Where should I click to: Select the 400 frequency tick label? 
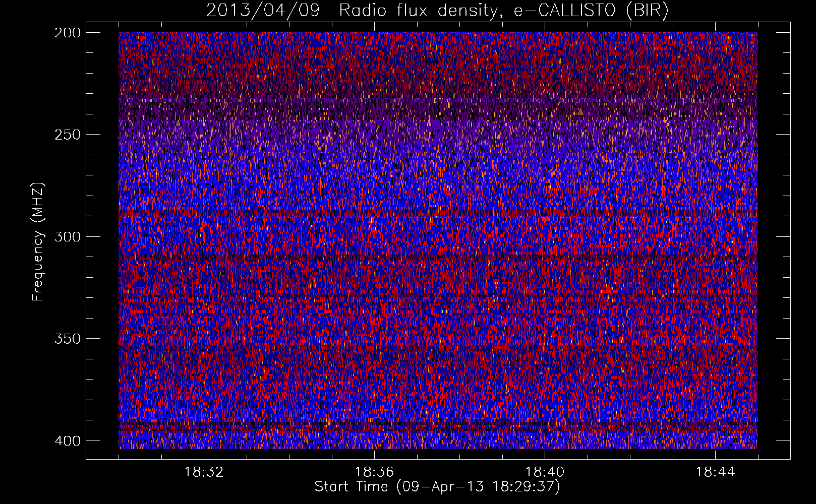pos(68,441)
